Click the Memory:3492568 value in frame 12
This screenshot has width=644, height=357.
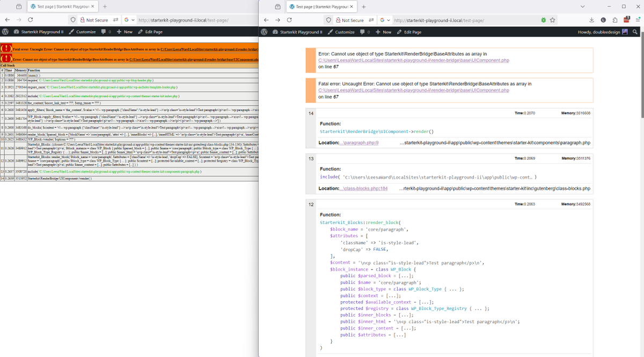pos(575,204)
